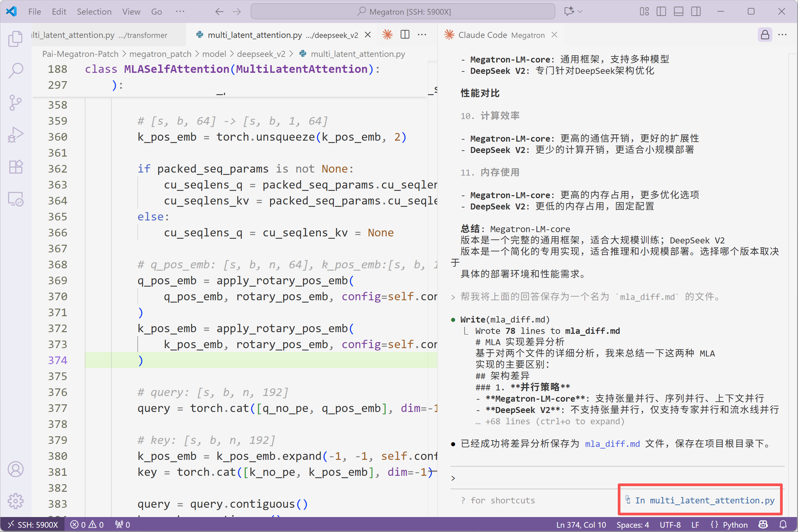This screenshot has height=532, width=798.
Task: Click line number 362 in the gutter
Action: click(x=58, y=169)
